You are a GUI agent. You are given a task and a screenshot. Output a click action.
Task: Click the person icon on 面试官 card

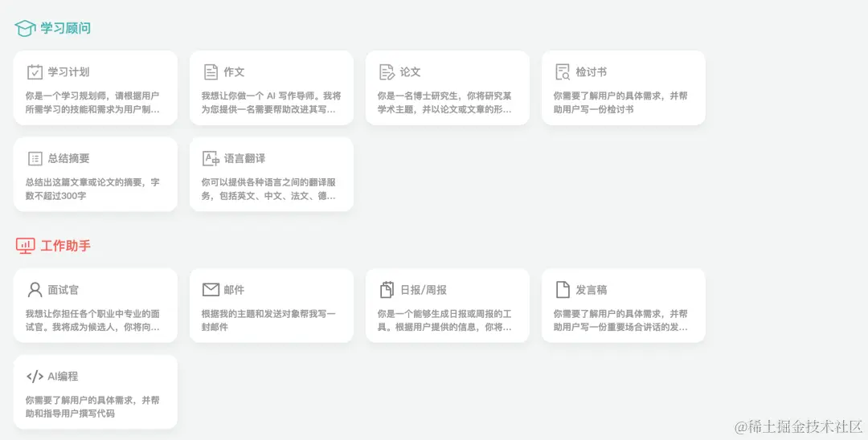tap(35, 290)
